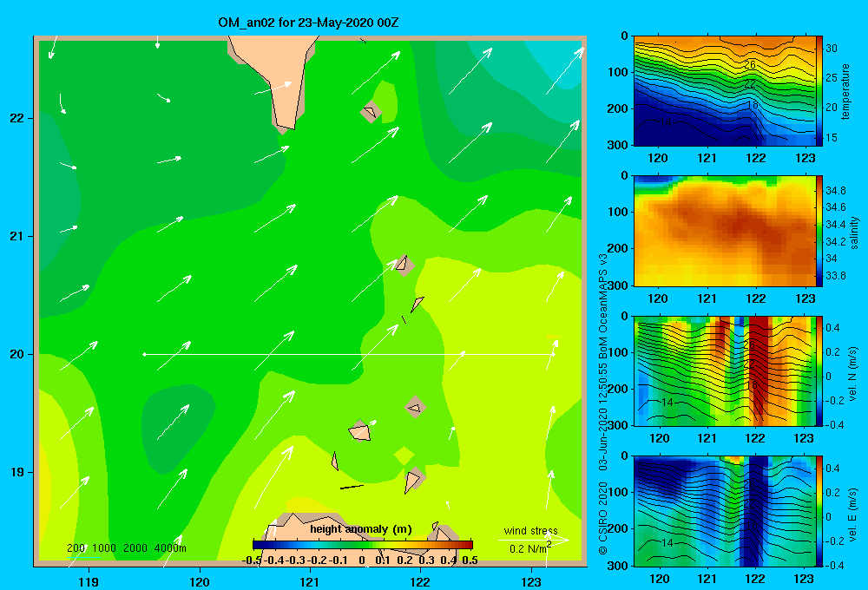This screenshot has width=868, height=590.
Task: Click latitude label 22 on main map
Action: coord(17,118)
